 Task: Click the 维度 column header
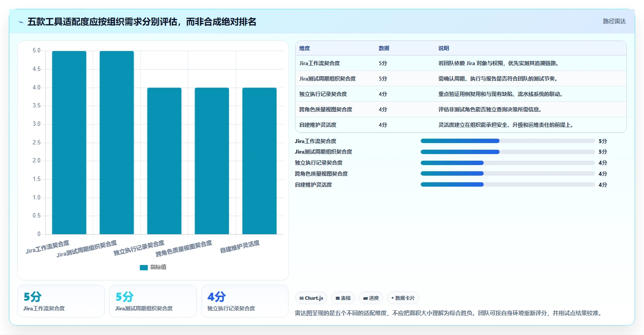305,48
